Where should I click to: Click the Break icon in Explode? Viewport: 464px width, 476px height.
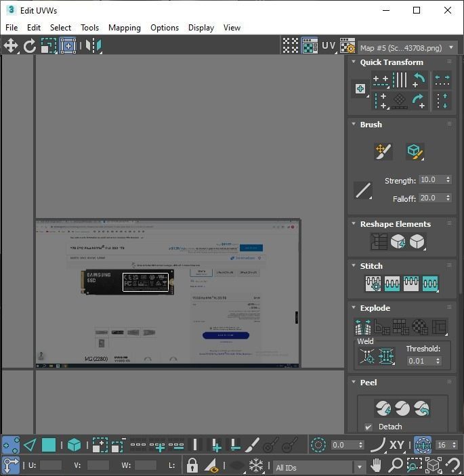pyautogui.click(x=362, y=326)
